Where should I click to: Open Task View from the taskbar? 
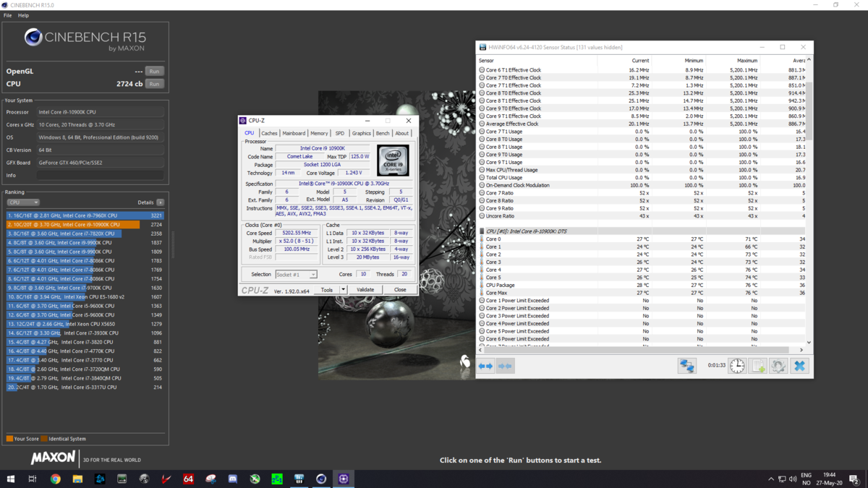33,479
